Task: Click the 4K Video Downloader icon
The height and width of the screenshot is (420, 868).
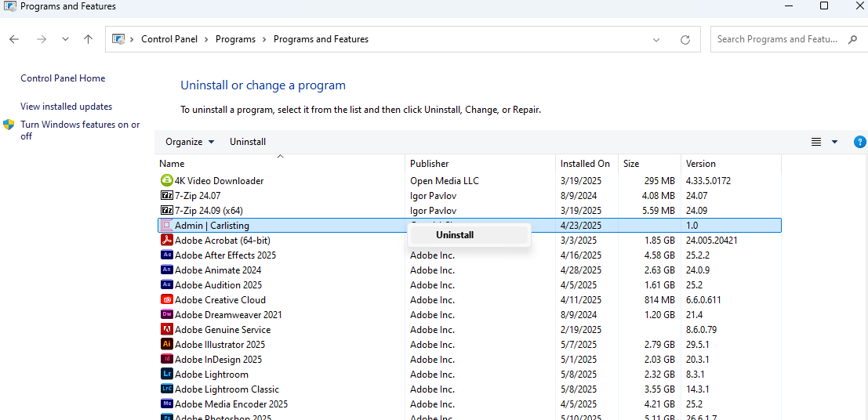Action: 166,180
